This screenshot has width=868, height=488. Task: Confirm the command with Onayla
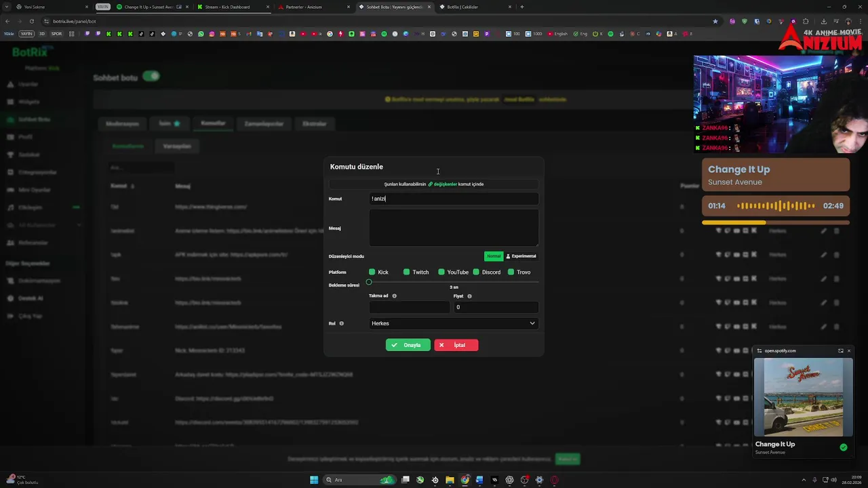tap(408, 345)
